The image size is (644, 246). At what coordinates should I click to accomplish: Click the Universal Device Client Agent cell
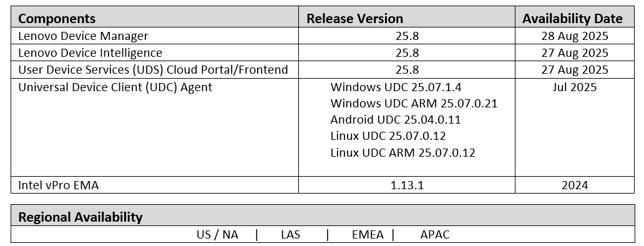pos(155,127)
